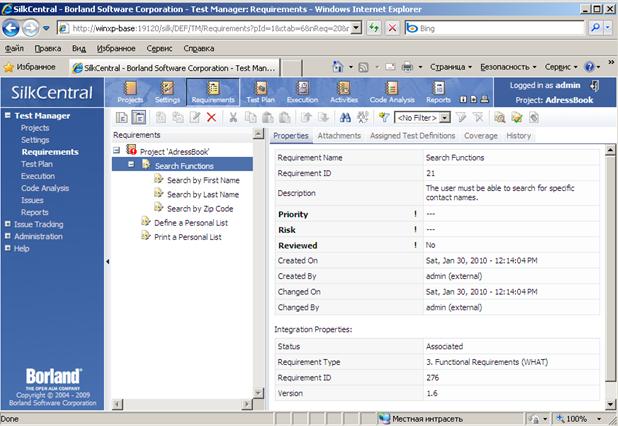This screenshot has width=618, height=426.
Task: Open the Безопасность dropdown menu
Action: (508, 67)
